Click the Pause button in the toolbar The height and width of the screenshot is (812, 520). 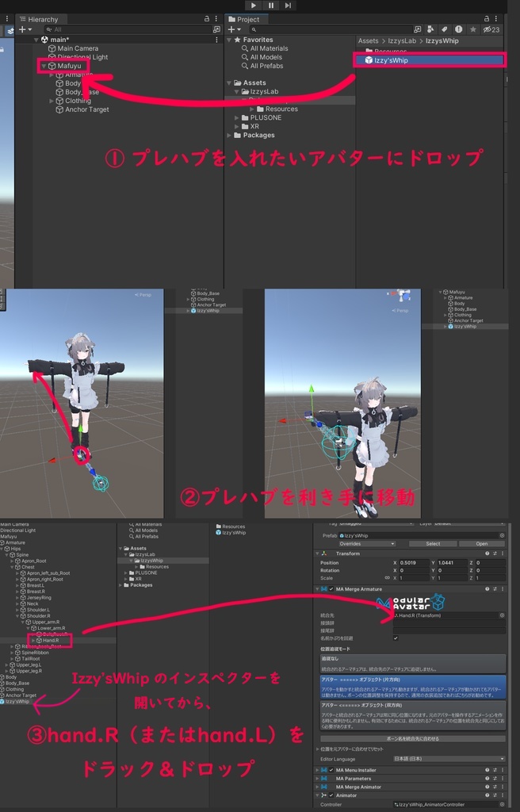pyautogui.click(x=271, y=6)
